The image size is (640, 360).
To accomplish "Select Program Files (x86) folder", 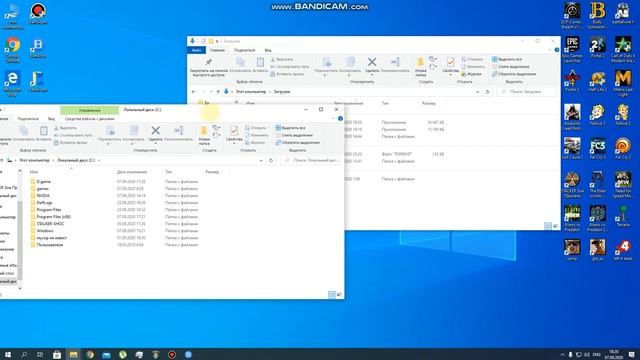I will click(x=114, y=217).
